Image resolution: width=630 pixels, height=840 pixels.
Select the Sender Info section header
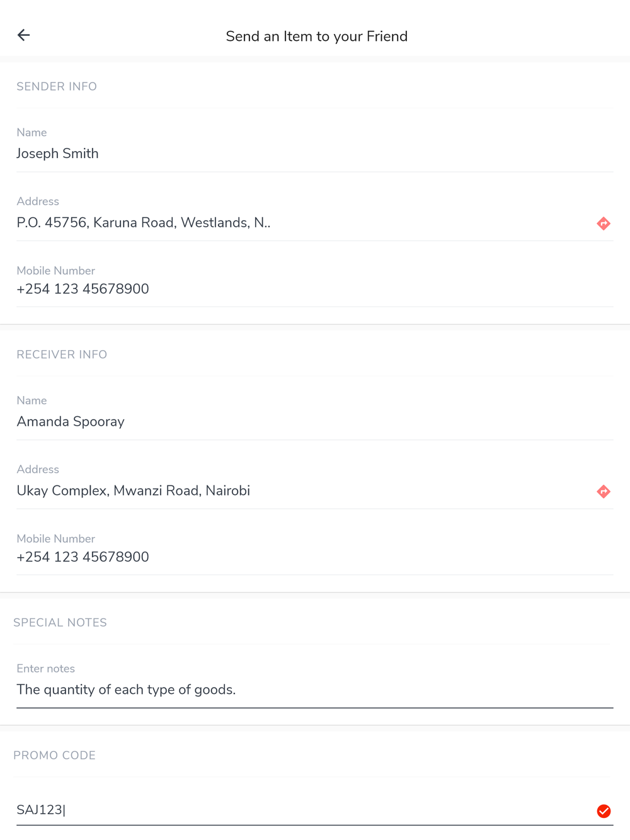(57, 87)
